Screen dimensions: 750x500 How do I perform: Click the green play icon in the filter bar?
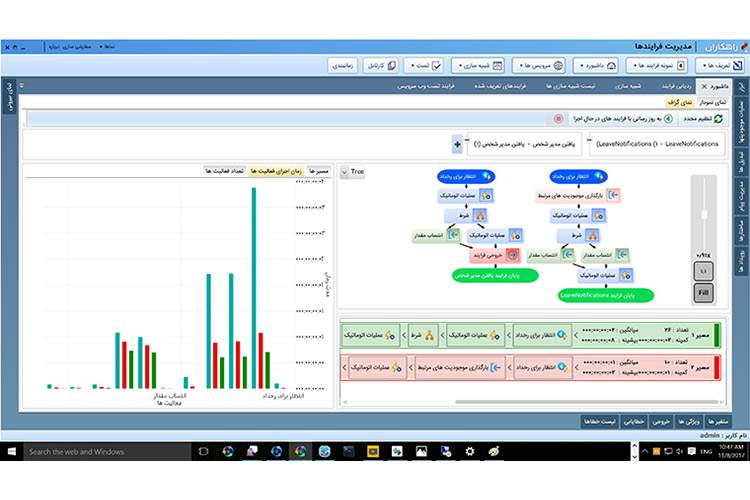pos(668,119)
